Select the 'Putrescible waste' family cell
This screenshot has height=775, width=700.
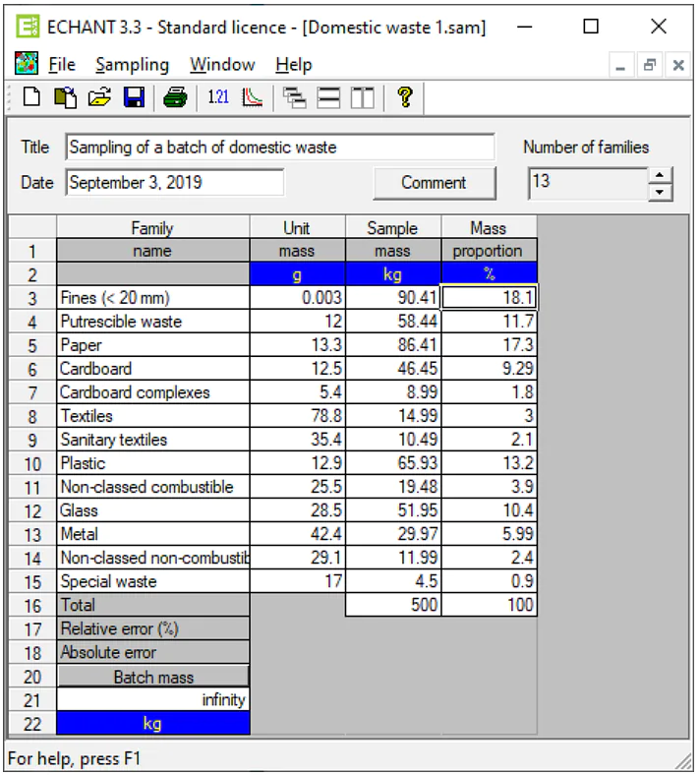click(153, 322)
